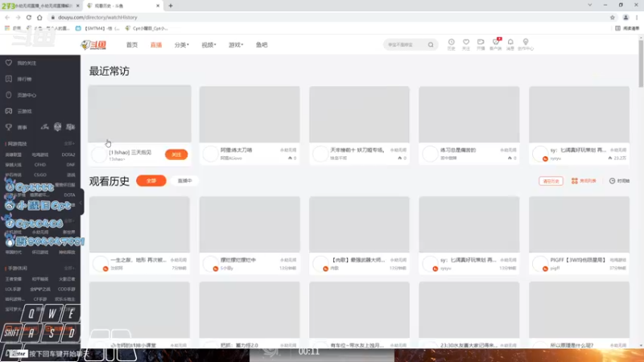The height and width of the screenshot is (362, 644).
Task: Open the 关注 heart icon in header
Action: [x=466, y=44]
